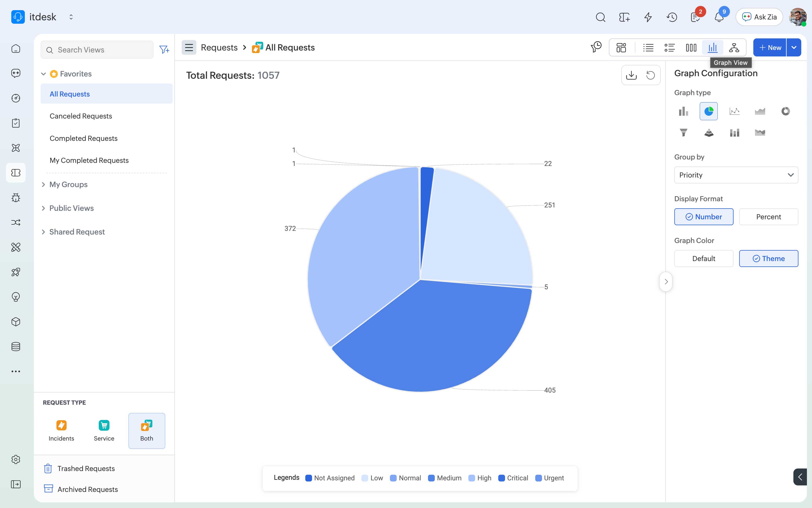Expand the Public Views section
The image size is (812, 508).
click(43, 208)
